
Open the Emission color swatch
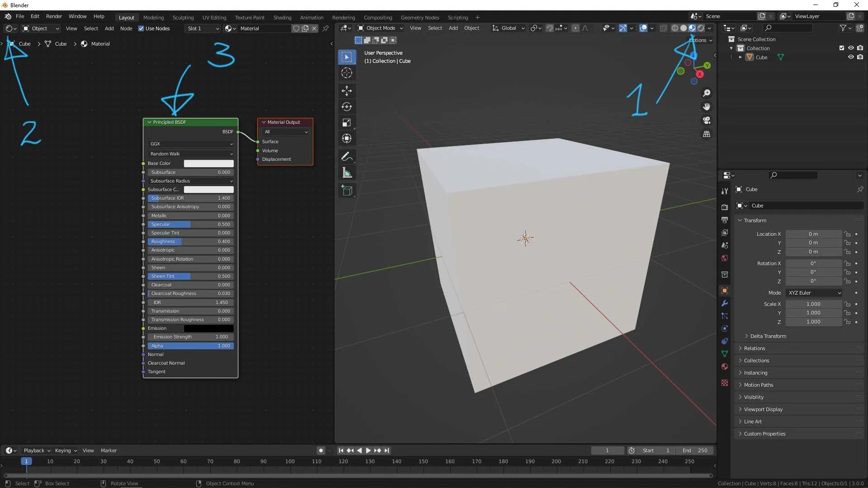point(208,328)
